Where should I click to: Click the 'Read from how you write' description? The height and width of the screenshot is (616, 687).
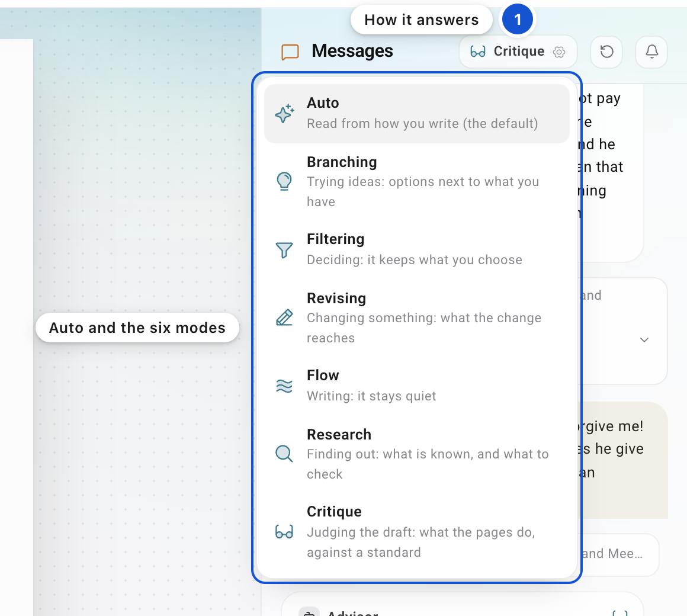(x=422, y=124)
